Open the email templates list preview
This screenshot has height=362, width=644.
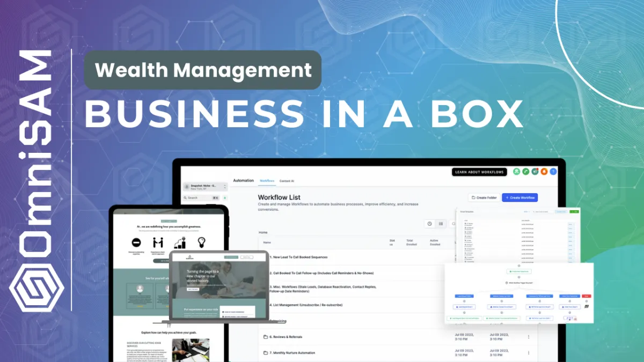519,235
